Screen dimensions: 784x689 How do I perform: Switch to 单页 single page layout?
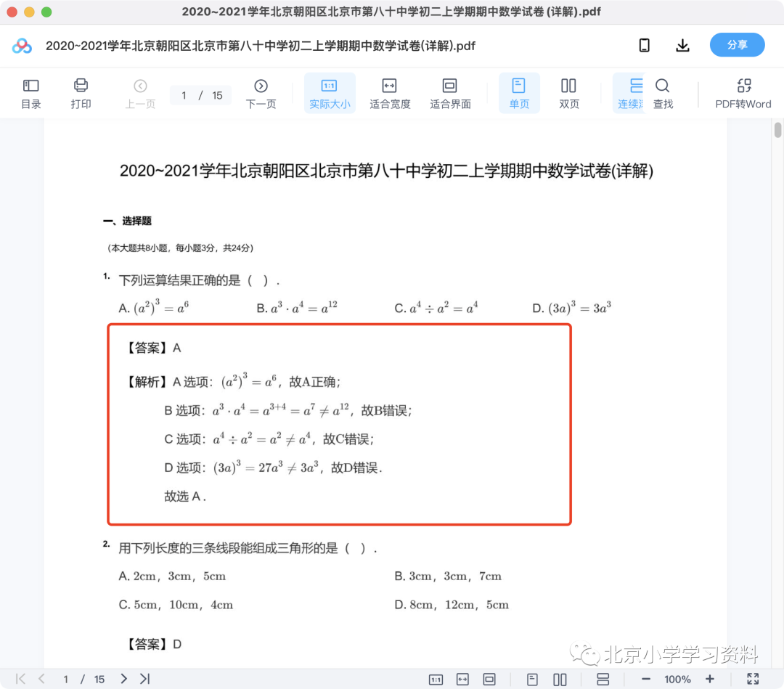[x=519, y=94]
